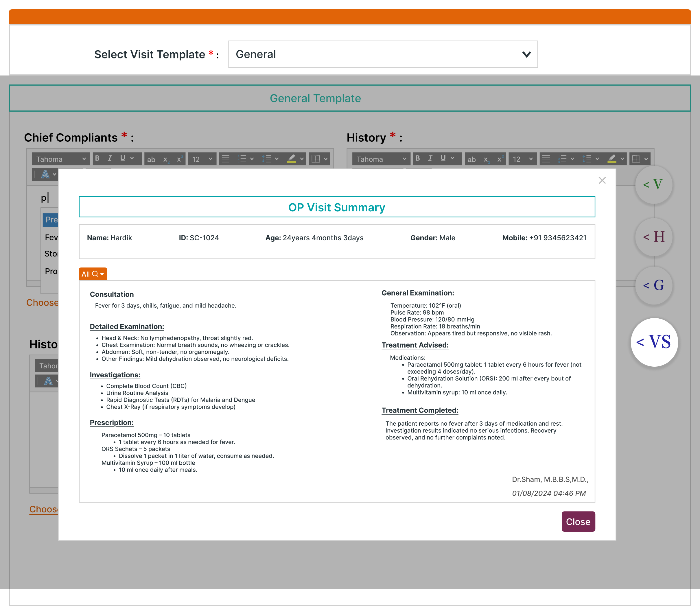This screenshot has width=700, height=613.
Task: Open the All filter menu in summary
Action: [93, 274]
